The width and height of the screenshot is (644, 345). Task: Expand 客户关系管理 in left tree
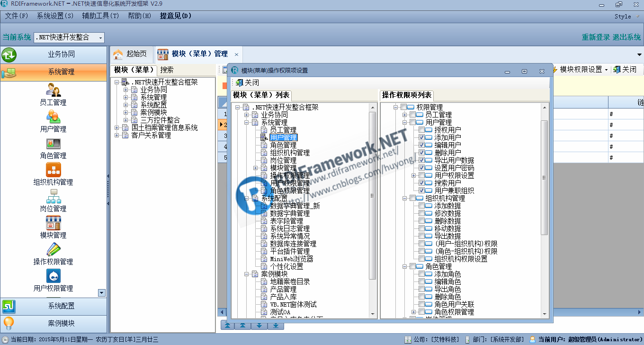pyautogui.click(x=117, y=136)
